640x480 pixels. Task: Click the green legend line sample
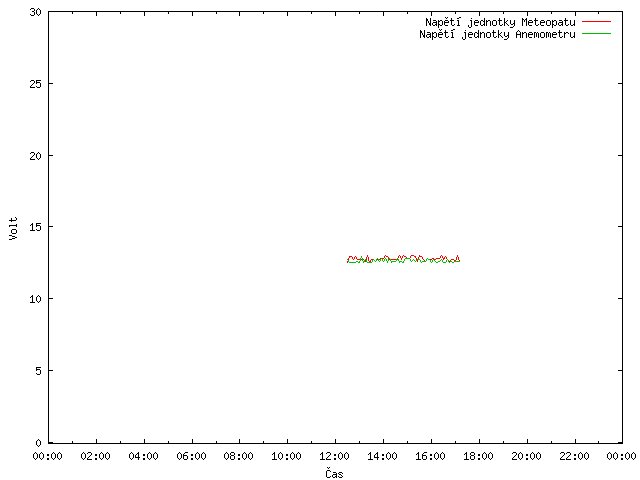tap(596, 33)
